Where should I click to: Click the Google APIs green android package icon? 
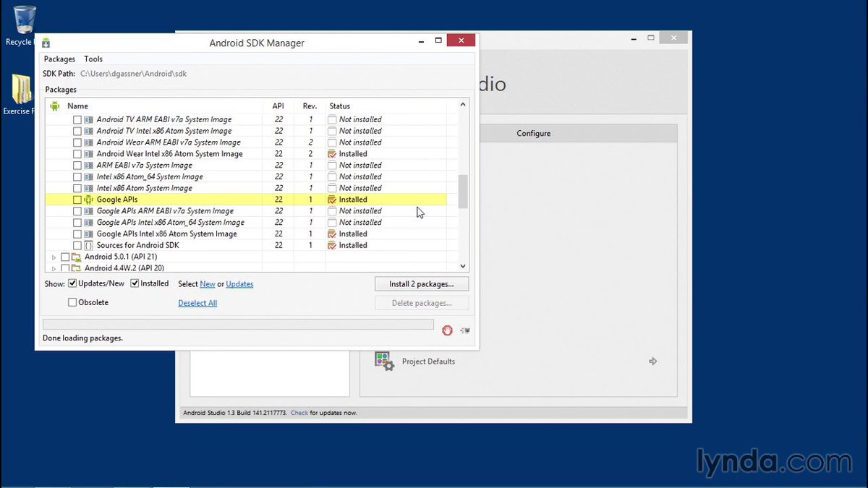tap(89, 200)
